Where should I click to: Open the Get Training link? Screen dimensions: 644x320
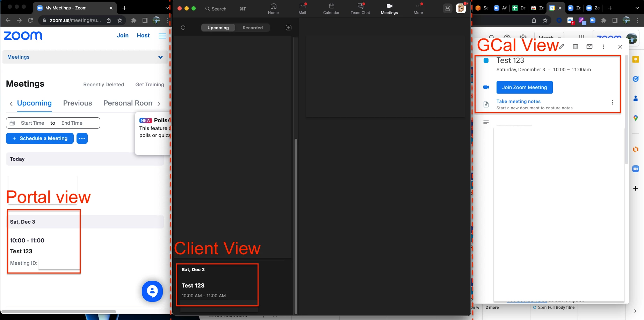point(150,85)
